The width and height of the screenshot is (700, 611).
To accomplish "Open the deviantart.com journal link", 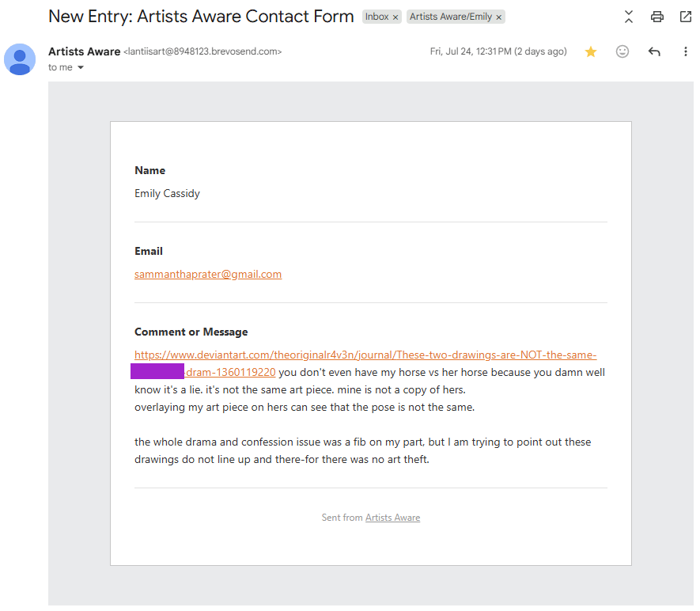I will point(365,355).
